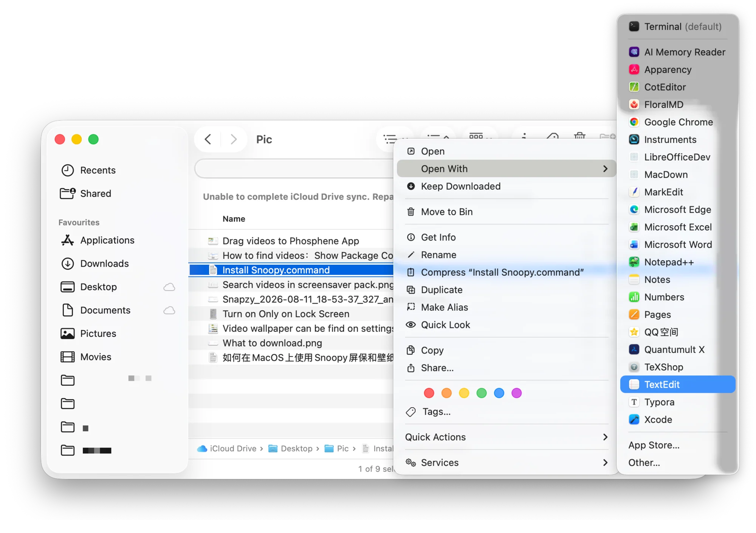Pick CotEditor from Open With list
The image size is (756, 533).
point(677,87)
